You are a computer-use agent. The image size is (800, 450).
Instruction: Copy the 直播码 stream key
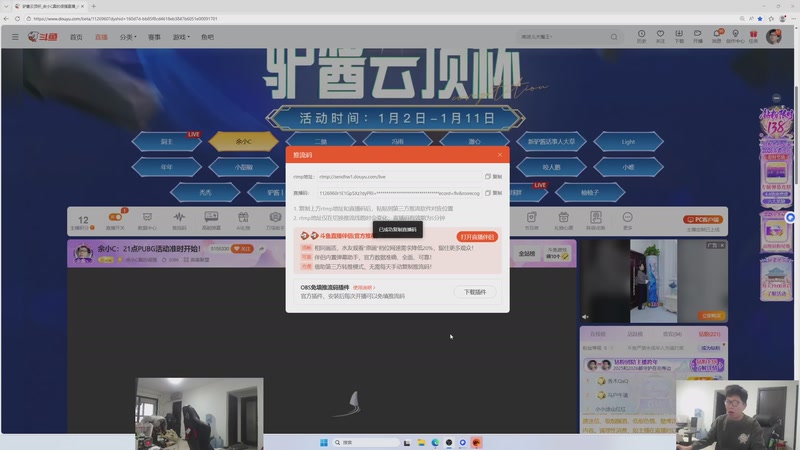[493, 193]
